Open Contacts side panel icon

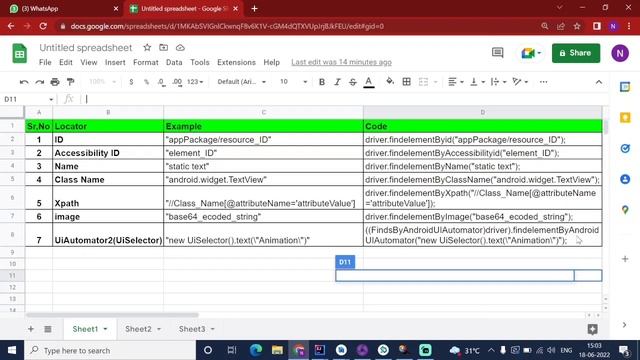coord(625,179)
